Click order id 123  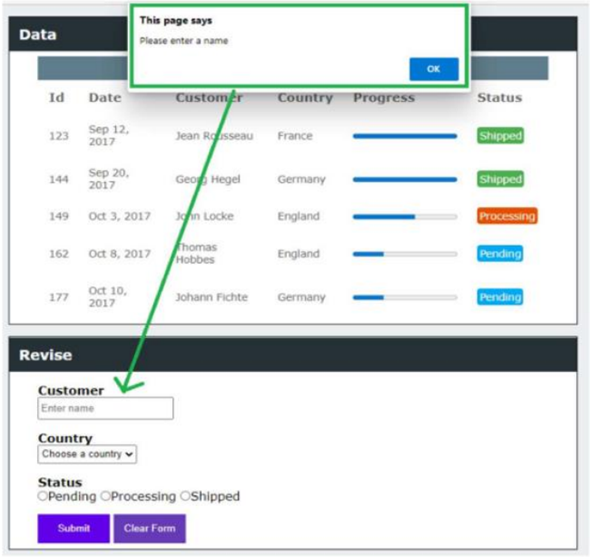pos(59,136)
